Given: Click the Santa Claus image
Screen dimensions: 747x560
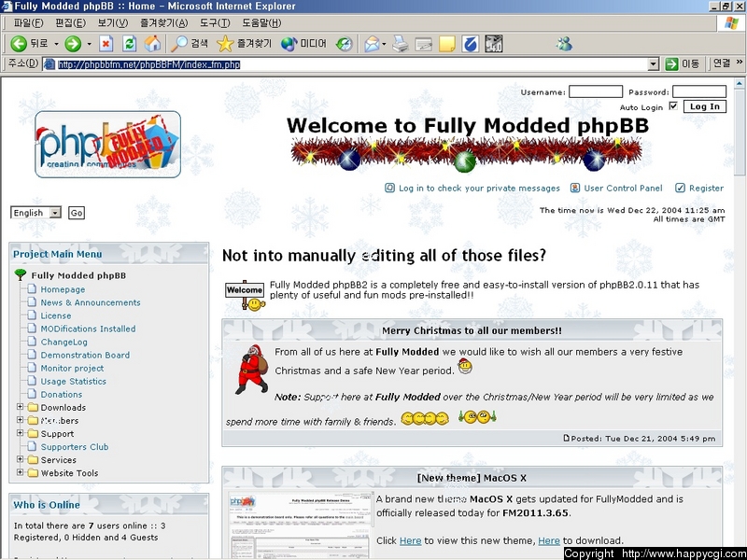Looking at the screenshot, I should point(252,370).
